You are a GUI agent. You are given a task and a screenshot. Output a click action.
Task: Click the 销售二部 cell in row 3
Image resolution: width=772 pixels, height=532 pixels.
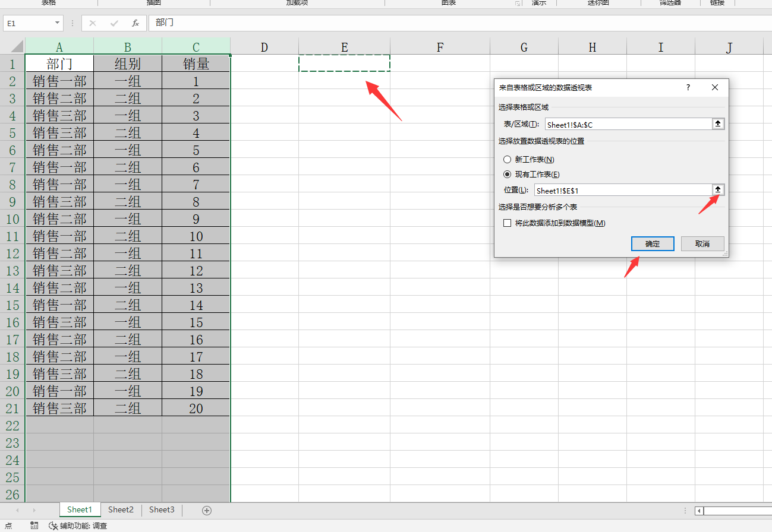(x=59, y=98)
